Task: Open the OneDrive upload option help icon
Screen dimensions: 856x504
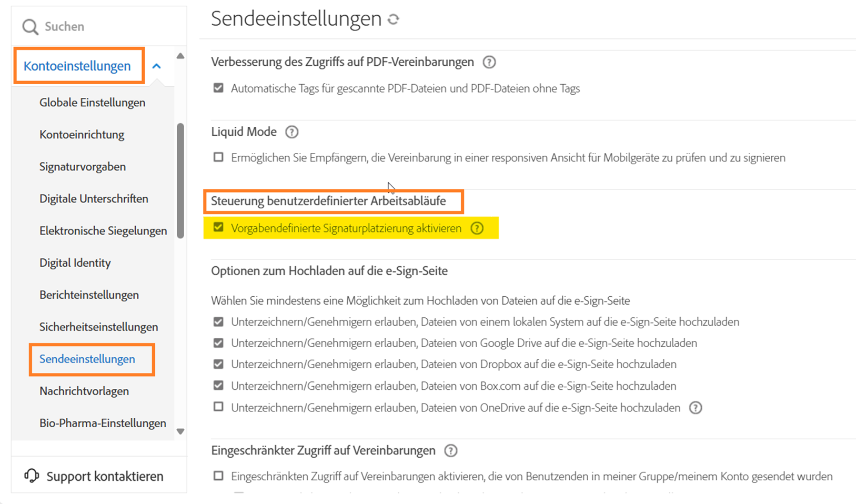Action: coord(696,408)
